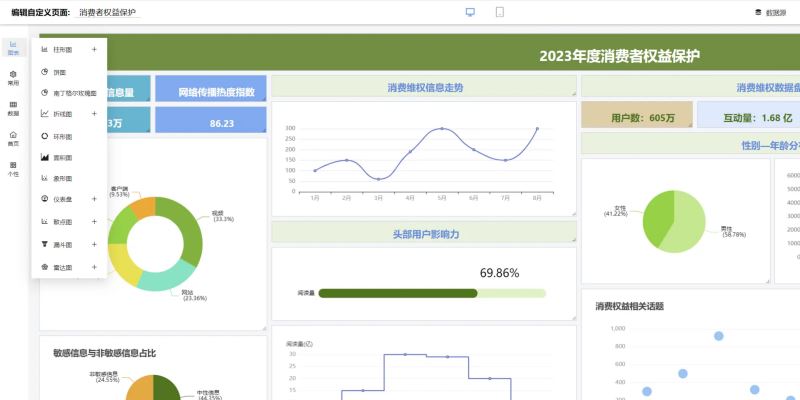The width and height of the screenshot is (800, 400).
Task: Switch to desktop preview mode
Action: pyautogui.click(x=470, y=12)
